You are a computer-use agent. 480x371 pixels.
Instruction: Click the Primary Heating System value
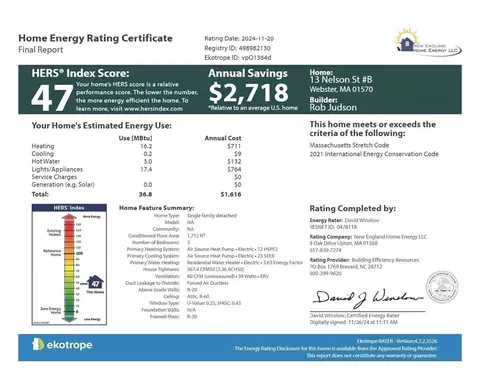click(232, 249)
